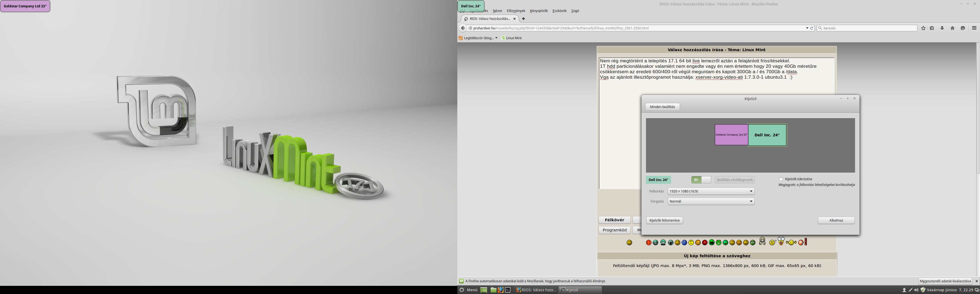Open update manager shield icon

pyautogui.click(x=923, y=290)
